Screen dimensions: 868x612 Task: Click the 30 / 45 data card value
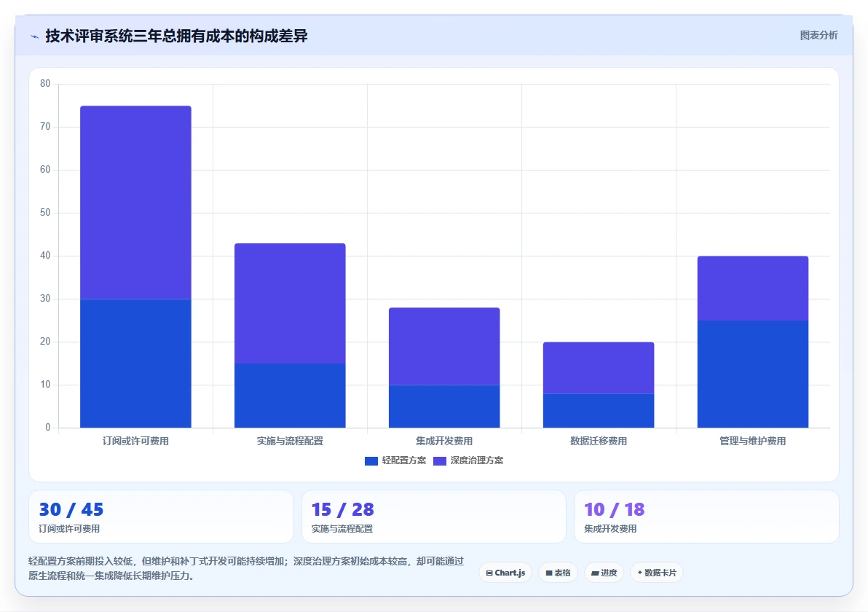tap(71, 509)
